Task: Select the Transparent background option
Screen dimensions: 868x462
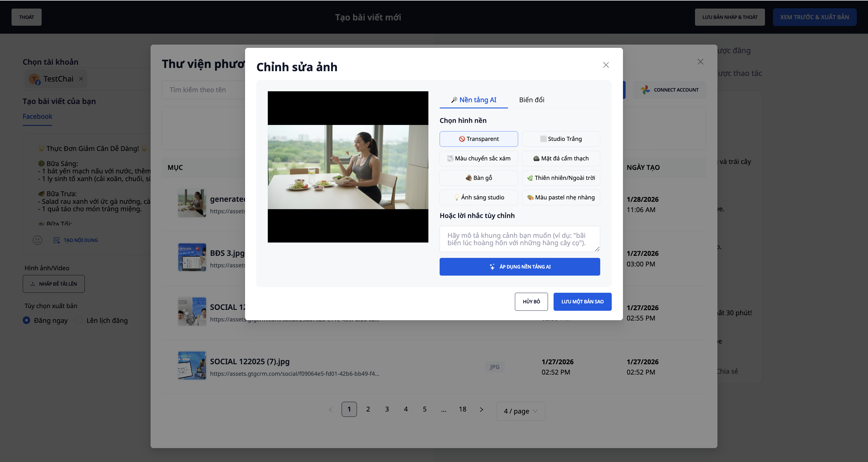Action: [x=479, y=139]
